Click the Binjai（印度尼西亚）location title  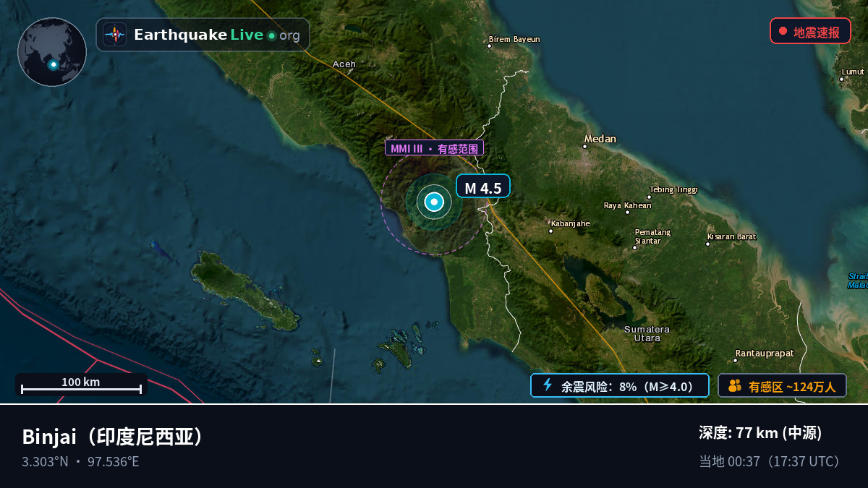[113, 437]
